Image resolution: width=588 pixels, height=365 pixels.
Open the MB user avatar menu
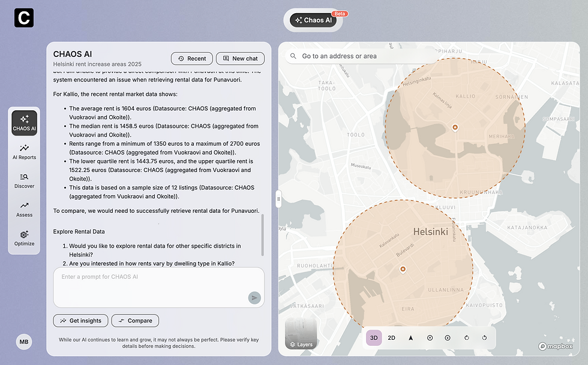tap(23, 342)
